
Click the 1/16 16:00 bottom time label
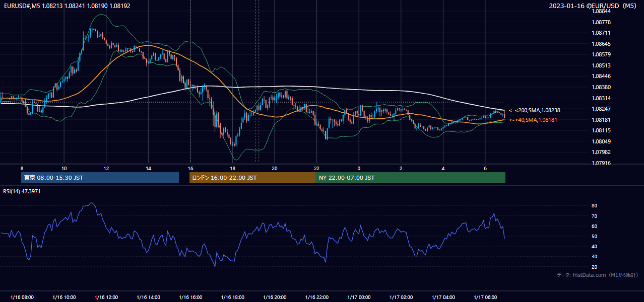pyautogui.click(x=190, y=297)
